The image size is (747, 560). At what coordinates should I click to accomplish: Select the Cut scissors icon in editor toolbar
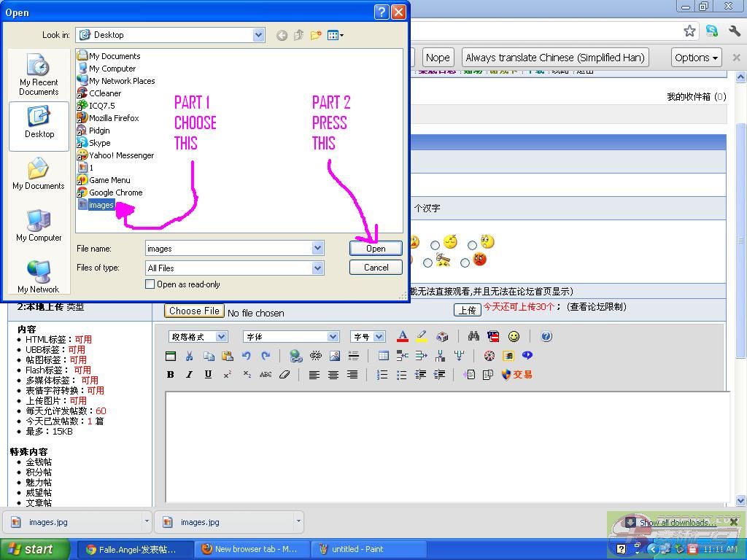click(x=190, y=356)
